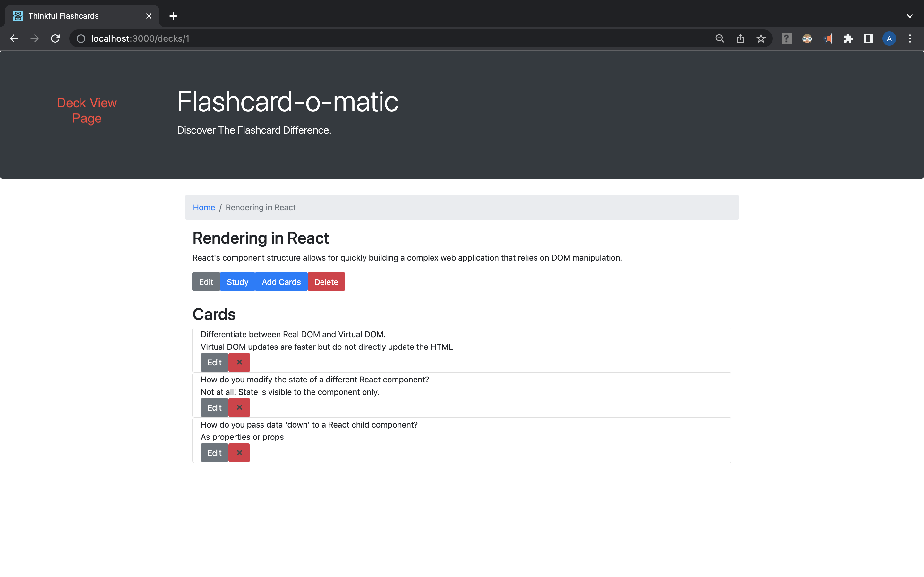Open a new browser tab
The height and width of the screenshot is (577, 924).
[173, 16]
